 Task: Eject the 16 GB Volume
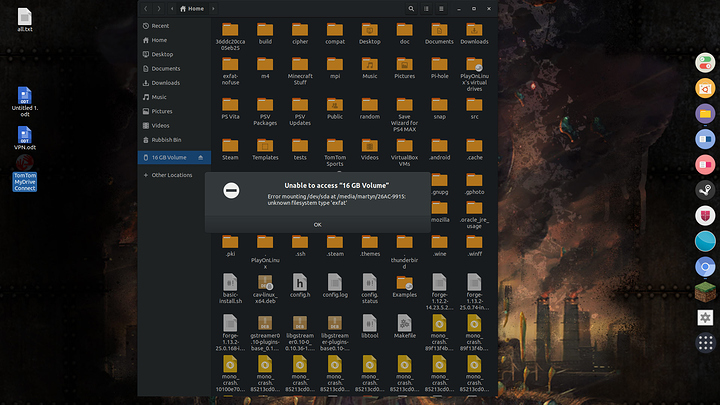(x=201, y=158)
